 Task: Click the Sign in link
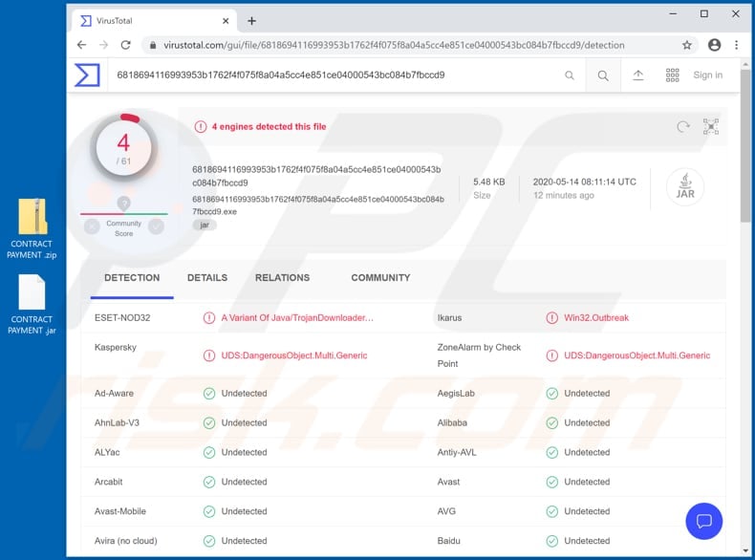pos(708,75)
